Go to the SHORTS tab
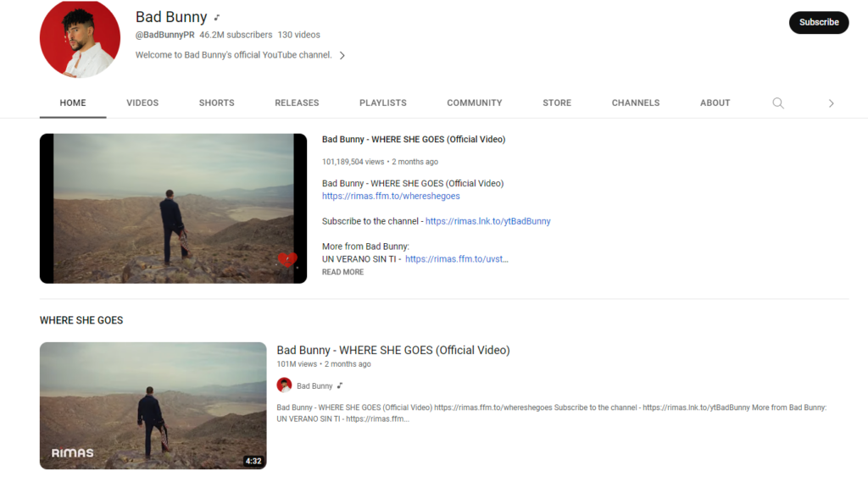This screenshot has width=868, height=482. tap(216, 103)
